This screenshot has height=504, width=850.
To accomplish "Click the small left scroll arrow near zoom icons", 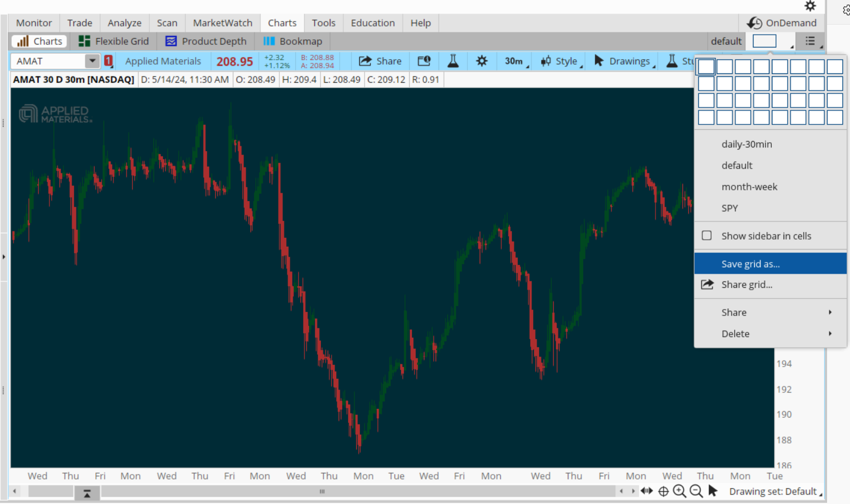I will (x=621, y=491).
